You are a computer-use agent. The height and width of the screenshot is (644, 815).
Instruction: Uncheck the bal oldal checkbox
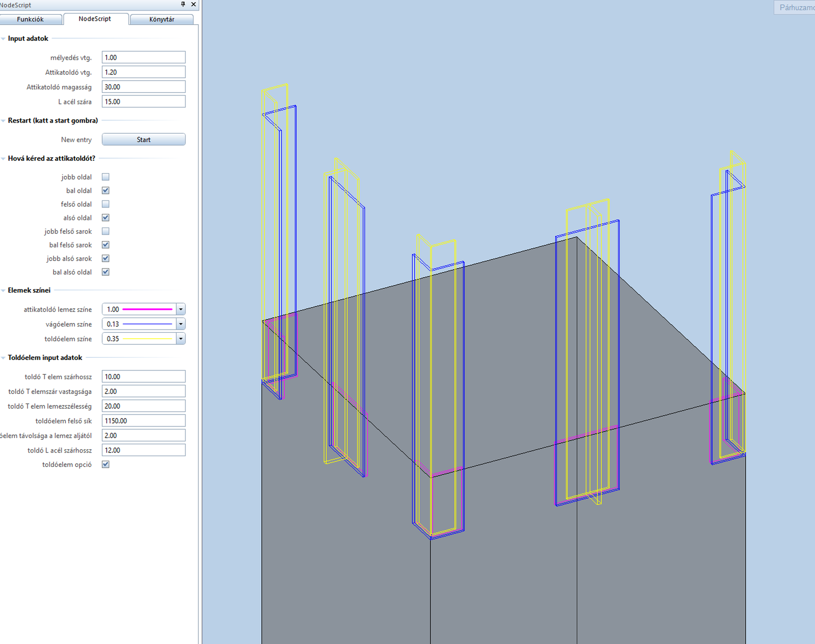coord(106,191)
